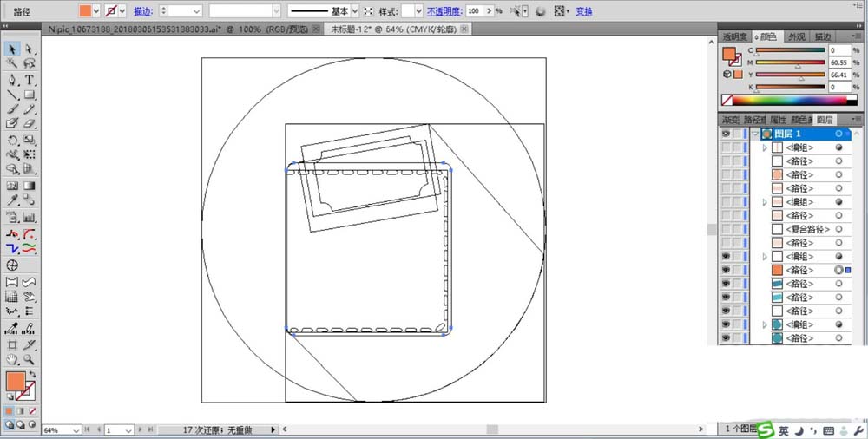The height and width of the screenshot is (439, 868).
Task: Select the Mesh tool
Action: (x=11, y=186)
